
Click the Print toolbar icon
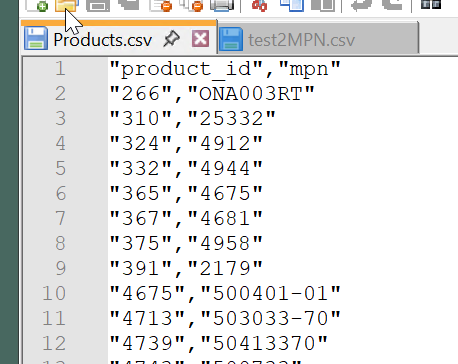(222, 5)
